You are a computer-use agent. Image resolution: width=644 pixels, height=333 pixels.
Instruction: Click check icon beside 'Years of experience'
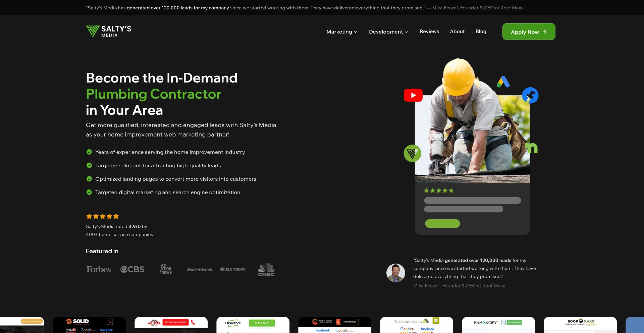click(89, 152)
